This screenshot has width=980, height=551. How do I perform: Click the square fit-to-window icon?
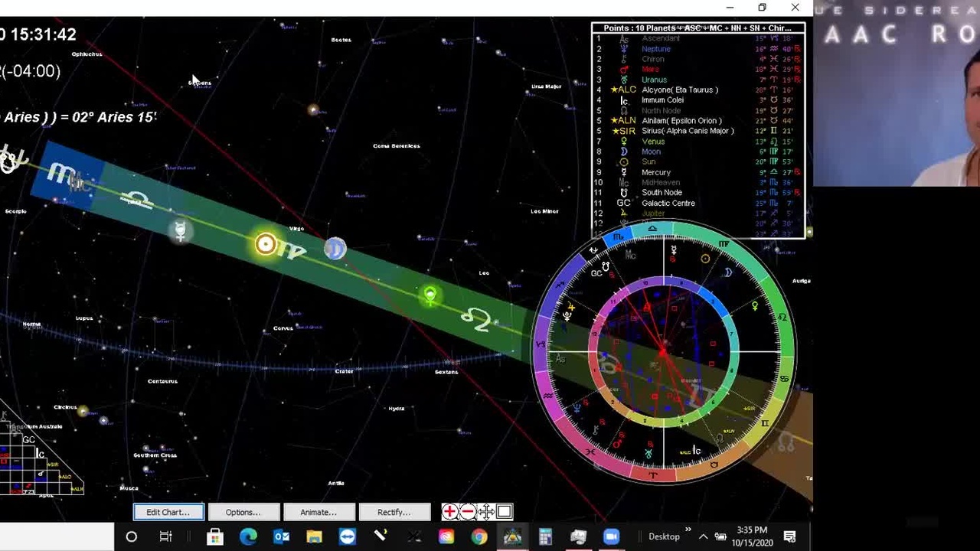pos(504,512)
